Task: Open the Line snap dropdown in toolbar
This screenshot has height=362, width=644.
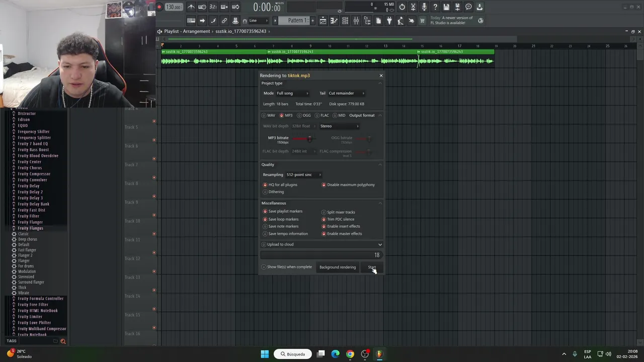Action: pyautogui.click(x=259, y=21)
